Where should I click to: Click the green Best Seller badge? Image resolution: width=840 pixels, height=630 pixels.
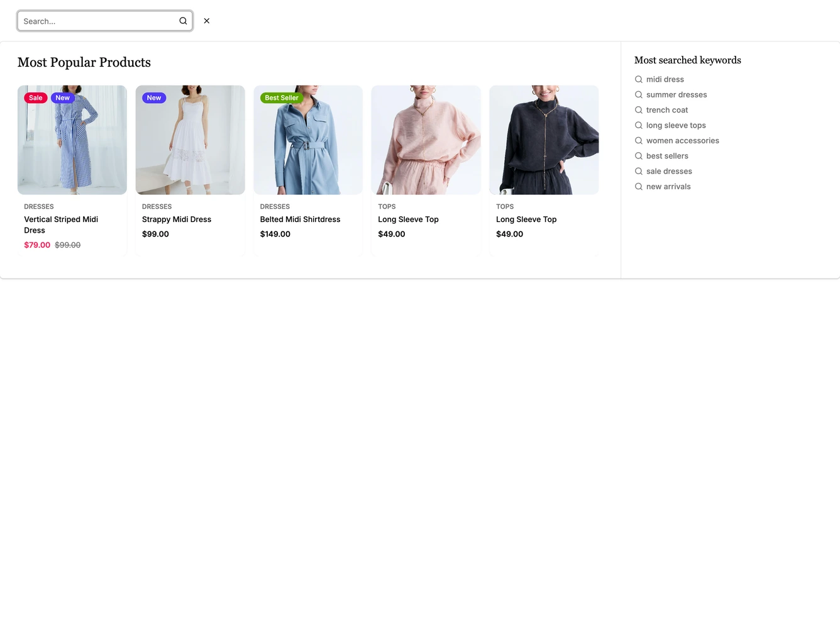[282, 98]
